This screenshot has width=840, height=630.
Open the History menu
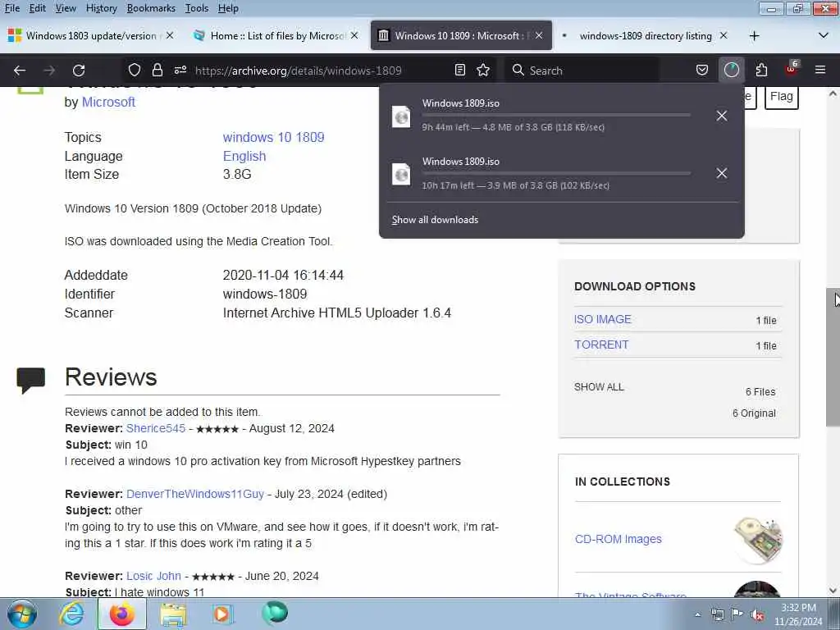click(x=101, y=8)
